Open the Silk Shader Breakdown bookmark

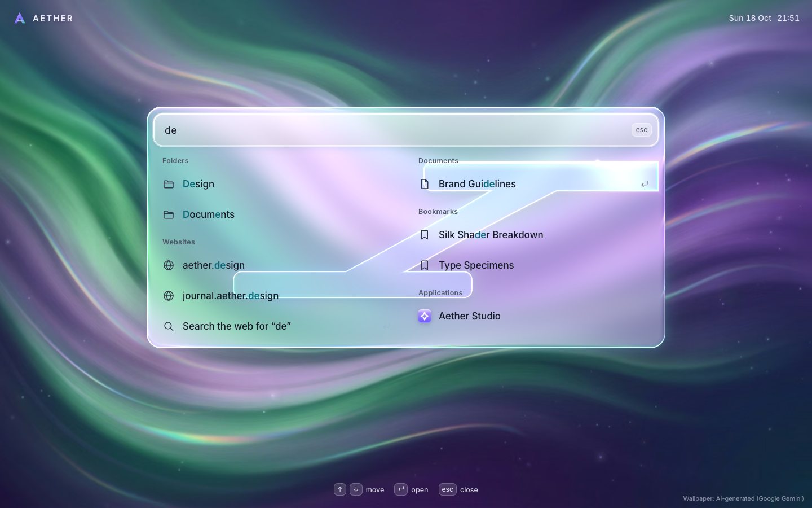click(534, 235)
